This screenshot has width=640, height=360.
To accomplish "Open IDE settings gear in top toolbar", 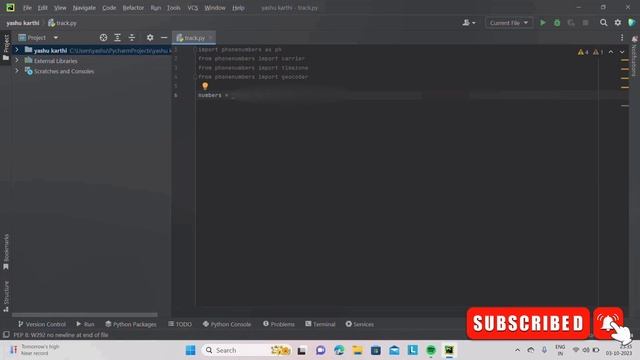I will pos(618,23).
